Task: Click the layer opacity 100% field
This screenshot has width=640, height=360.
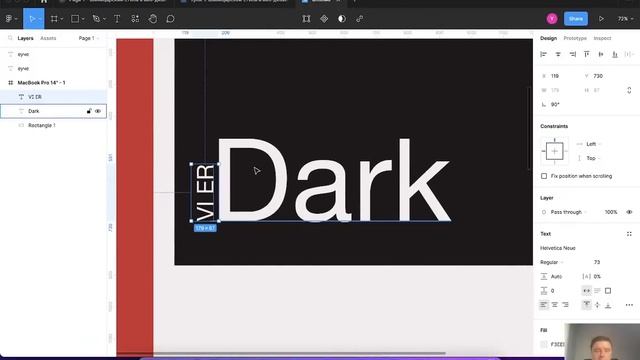Action: click(x=611, y=212)
